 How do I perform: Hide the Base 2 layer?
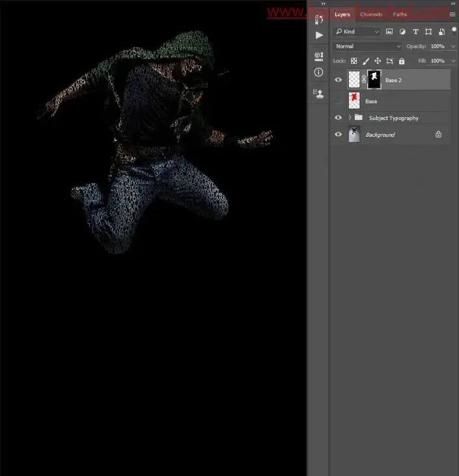[338, 80]
